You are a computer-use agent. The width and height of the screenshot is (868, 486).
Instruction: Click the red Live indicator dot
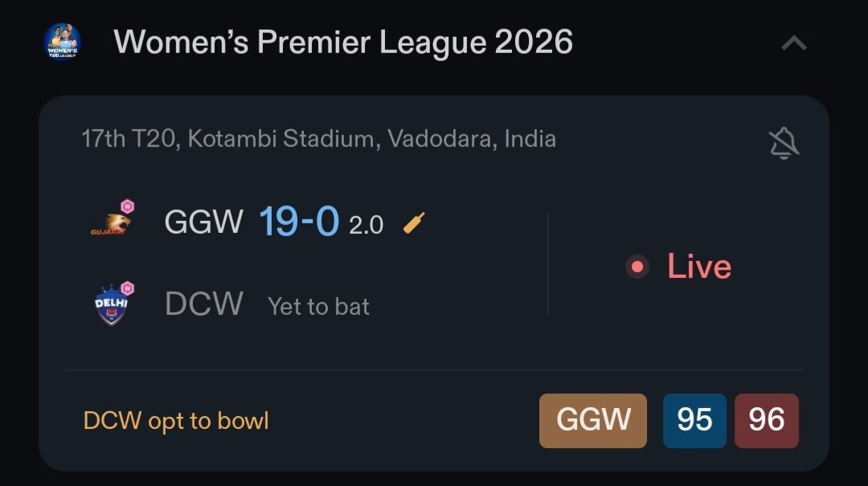637,267
